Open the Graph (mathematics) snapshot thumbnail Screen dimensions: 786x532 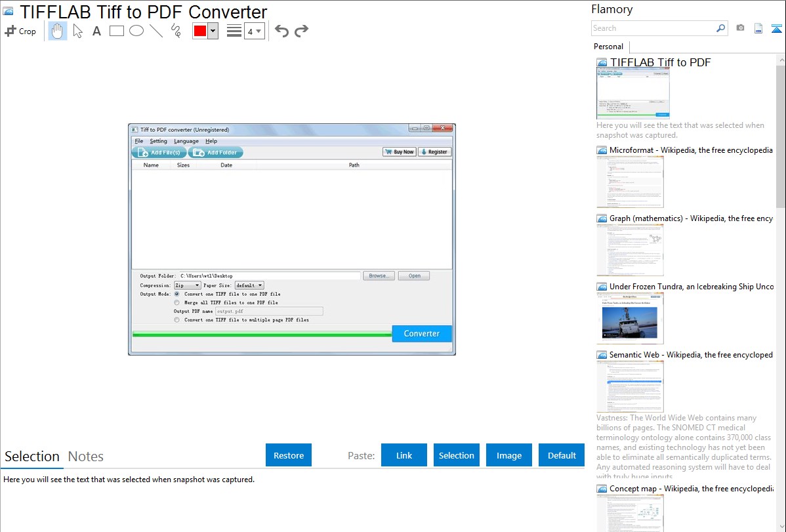tap(630, 250)
